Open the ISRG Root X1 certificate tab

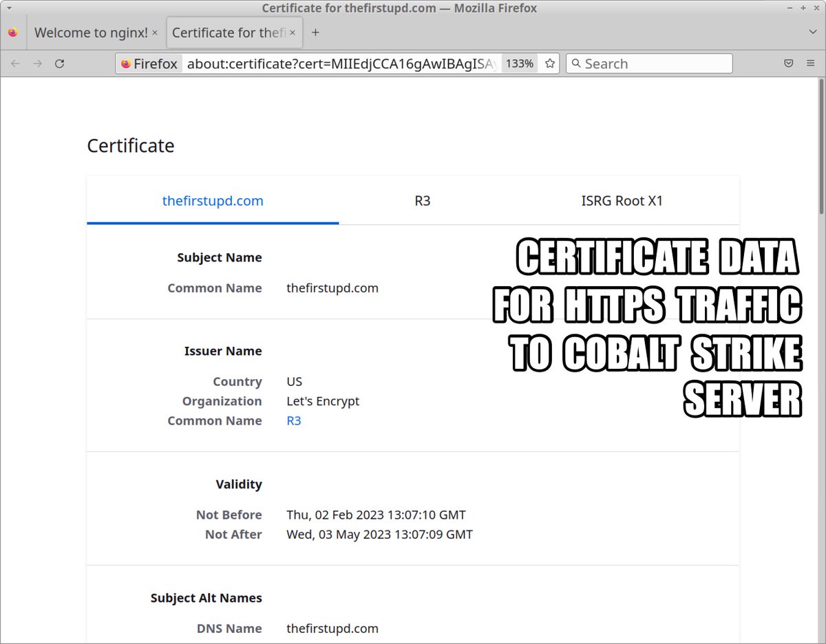(622, 201)
